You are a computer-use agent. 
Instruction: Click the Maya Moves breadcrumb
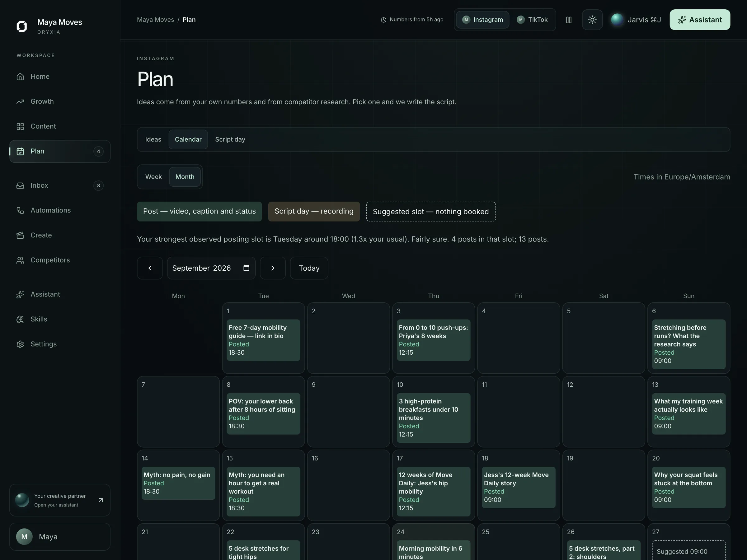tap(155, 20)
